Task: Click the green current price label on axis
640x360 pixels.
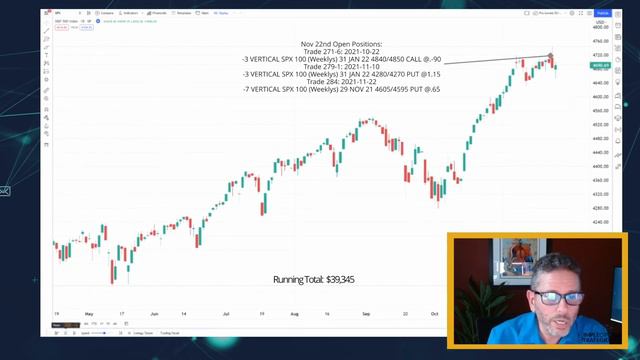Action: [600, 65]
